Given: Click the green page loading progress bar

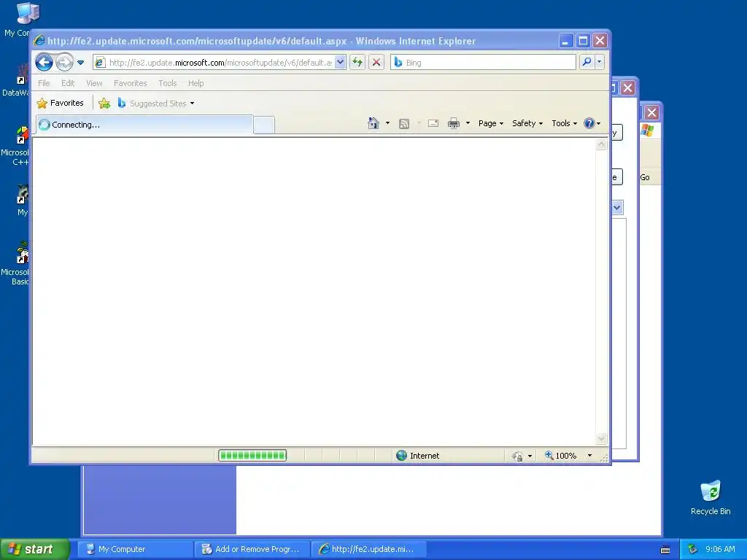Looking at the screenshot, I should click(252, 456).
